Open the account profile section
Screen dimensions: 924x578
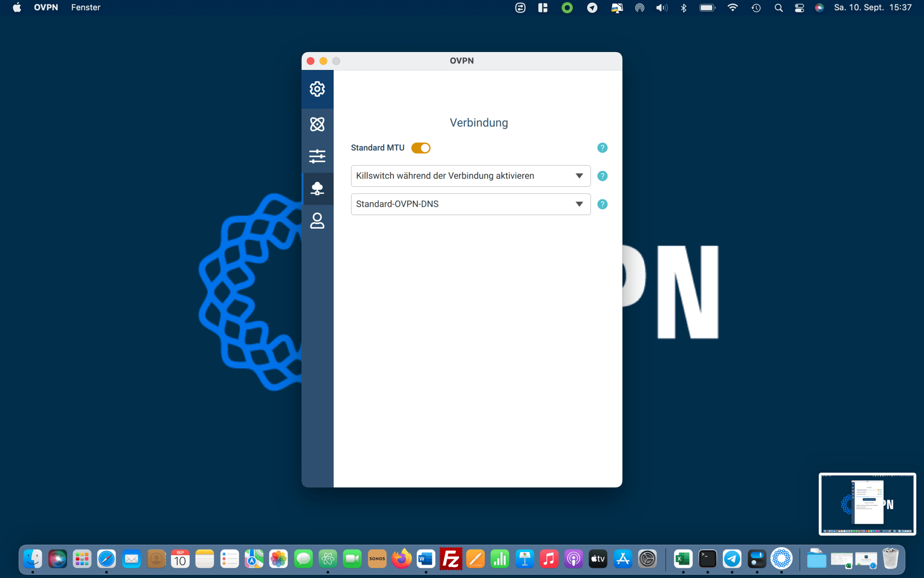point(317,221)
